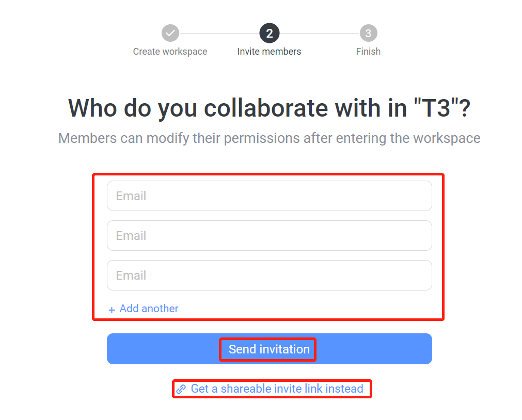
Task: Select the step 2 circle indicator
Action: point(270,33)
